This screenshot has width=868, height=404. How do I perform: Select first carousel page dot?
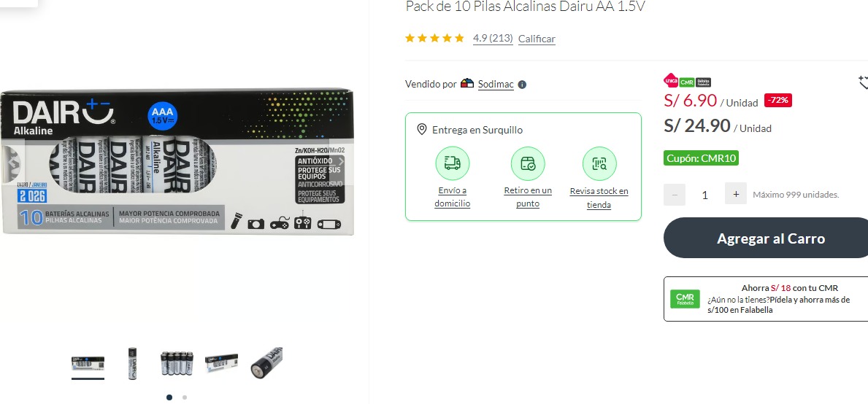[169, 397]
